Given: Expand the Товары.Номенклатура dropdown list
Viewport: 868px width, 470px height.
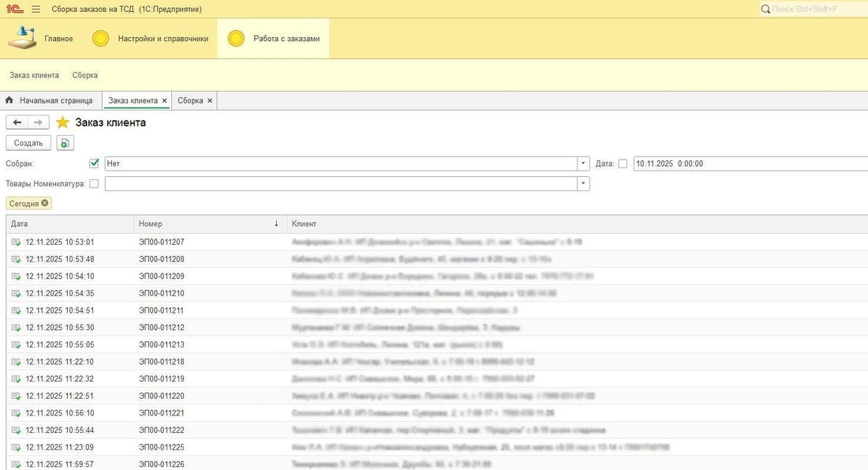Looking at the screenshot, I should point(584,183).
